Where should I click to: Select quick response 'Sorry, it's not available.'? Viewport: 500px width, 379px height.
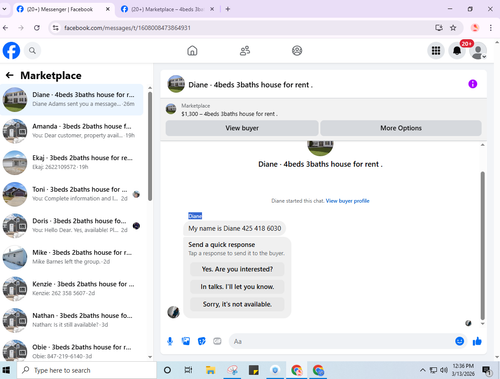(x=237, y=304)
